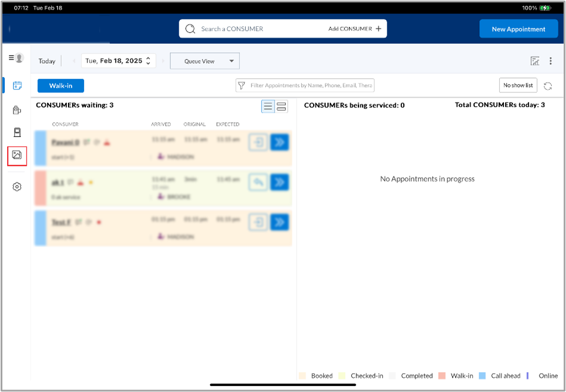Click the red alert icon beside Pavani D
Image resolution: width=566 pixels, height=392 pixels.
[107, 143]
